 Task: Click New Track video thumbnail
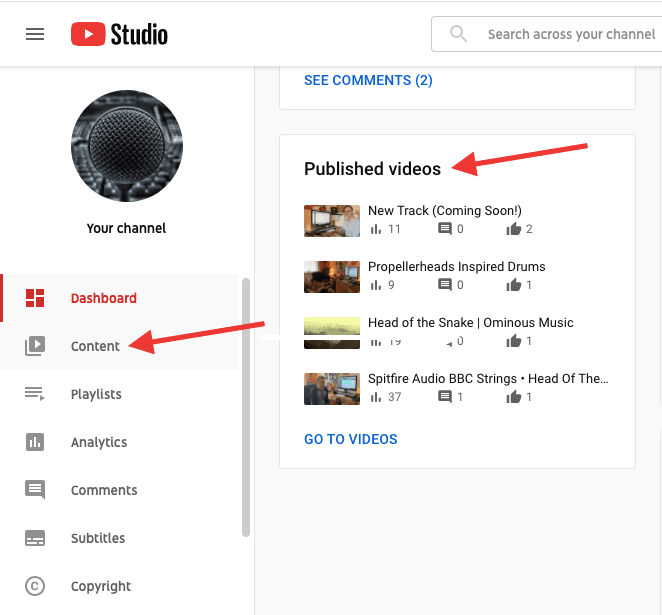pyautogui.click(x=332, y=221)
